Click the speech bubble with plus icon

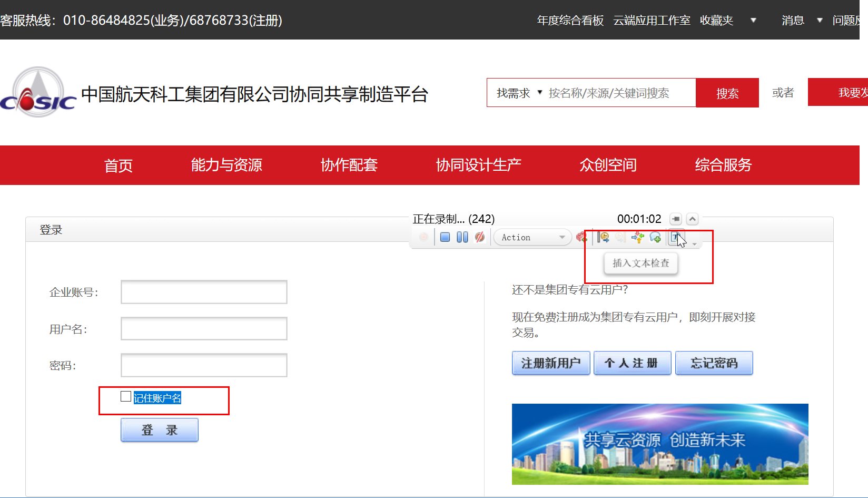click(x=655, y=237)
